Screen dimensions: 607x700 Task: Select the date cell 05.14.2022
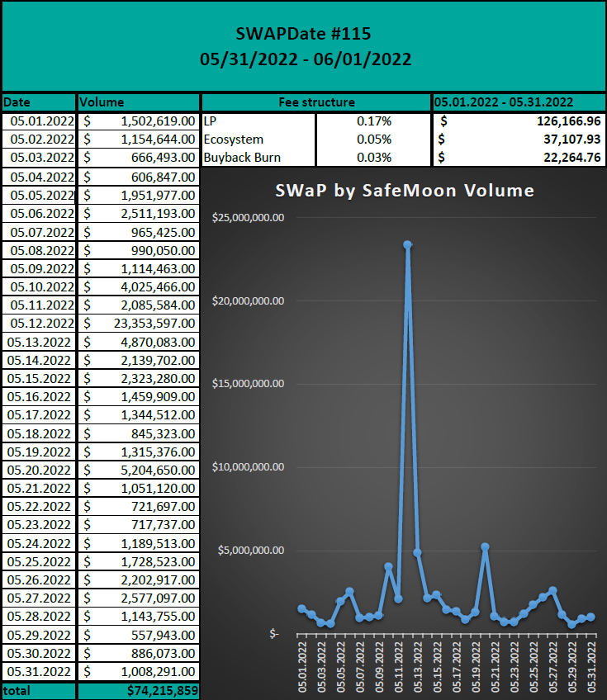39,360
